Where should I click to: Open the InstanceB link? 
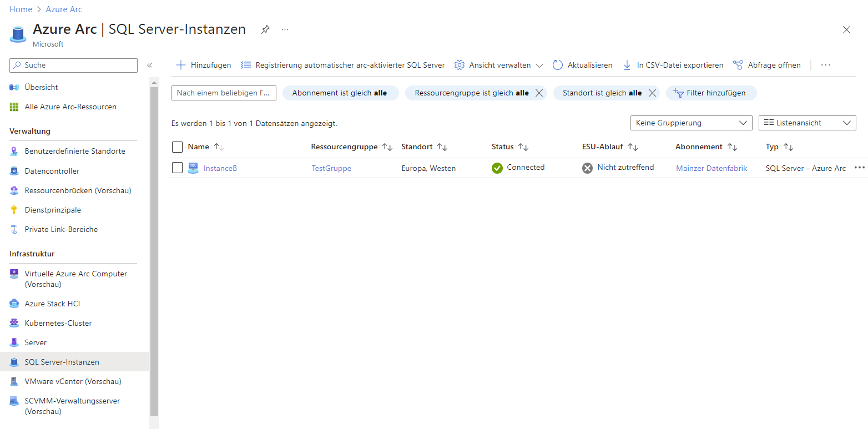tap(220, 168)
